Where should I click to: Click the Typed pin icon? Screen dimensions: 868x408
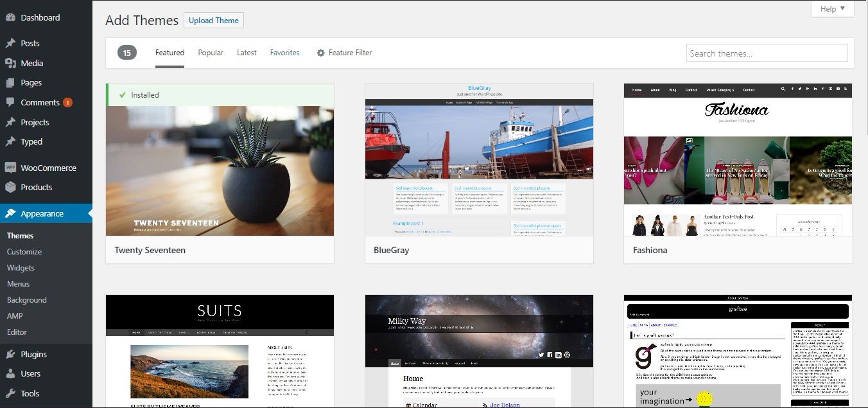pyautogui.click(x=10, y=142)
